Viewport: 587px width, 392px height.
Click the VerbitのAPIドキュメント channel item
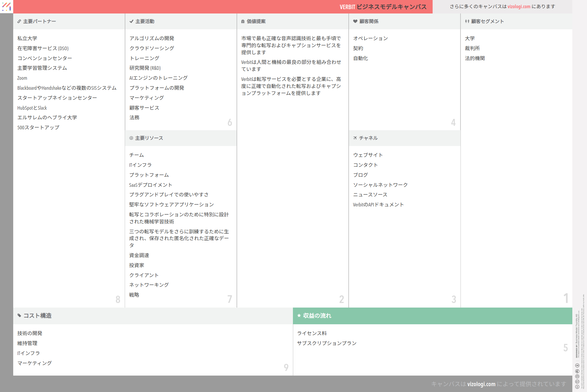[x=378, y=205]
